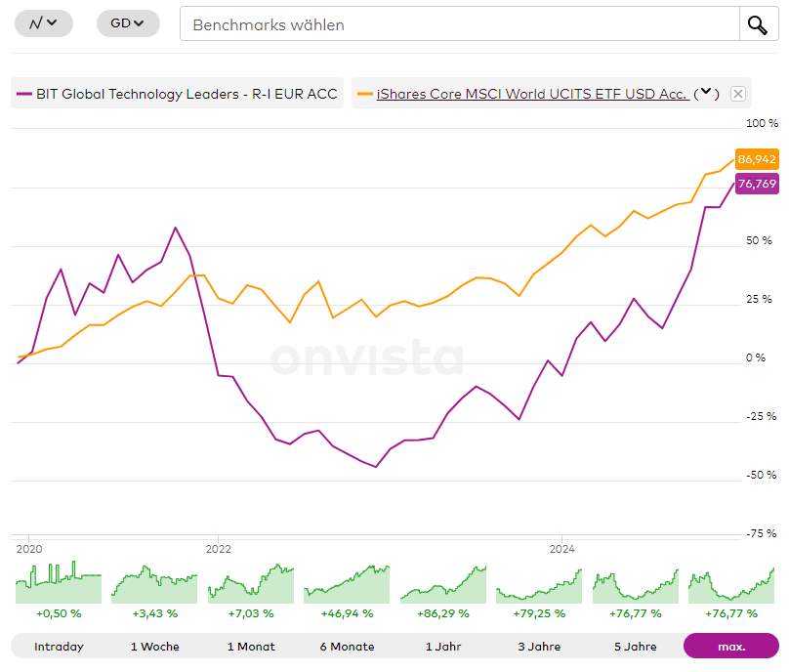Click the +0,50 % performance value

click(59, 613)
